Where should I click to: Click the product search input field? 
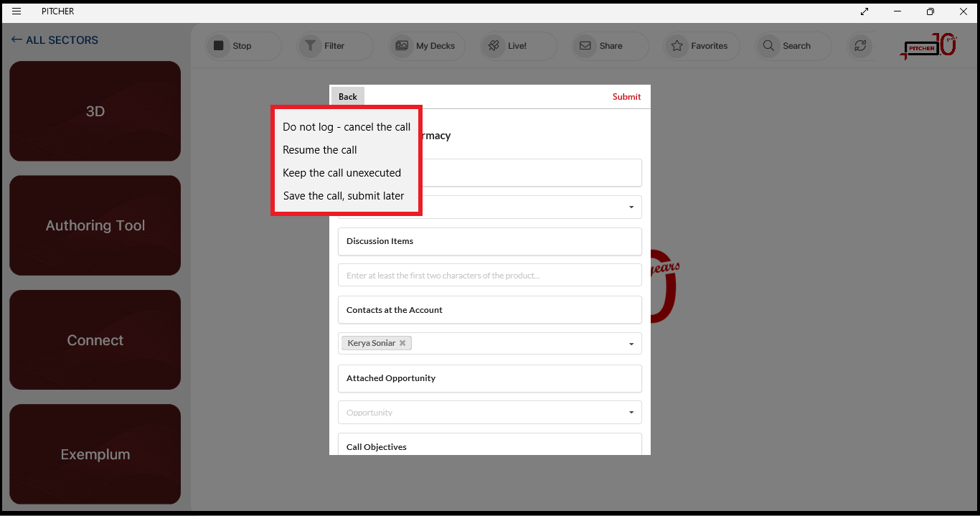click(489, 276)
